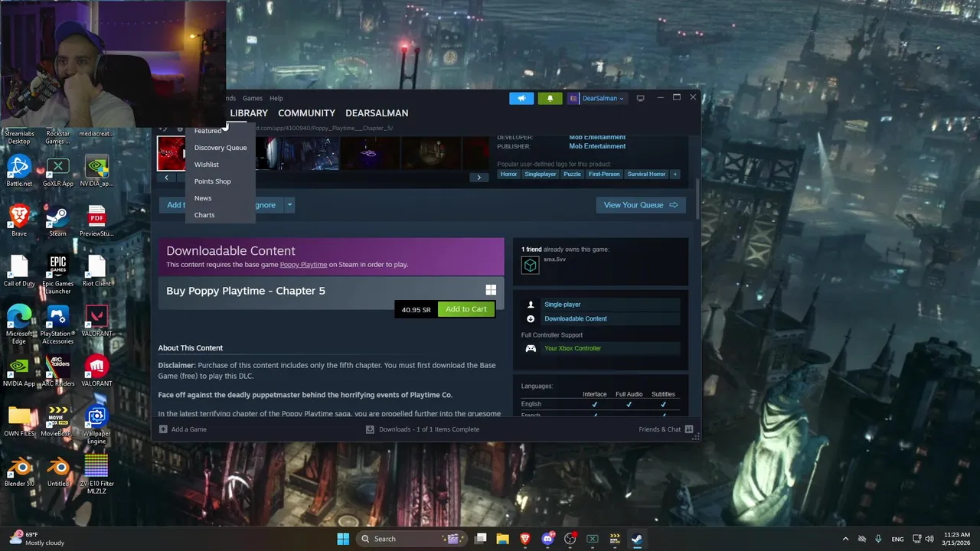Open PlayStation Accessories desktop shortcut

(57, 324)
